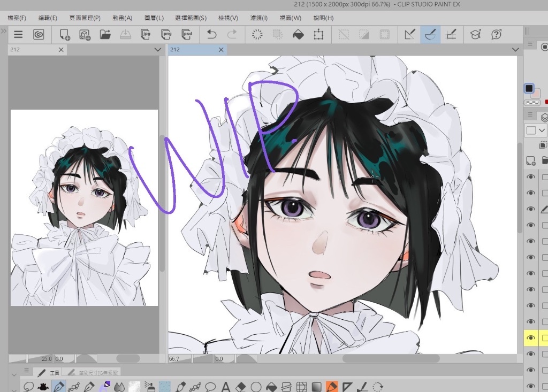The height and width of the screenshot is (392, 548).
Task: Open the Layer palette menu icon
Action: pos(530,114)
